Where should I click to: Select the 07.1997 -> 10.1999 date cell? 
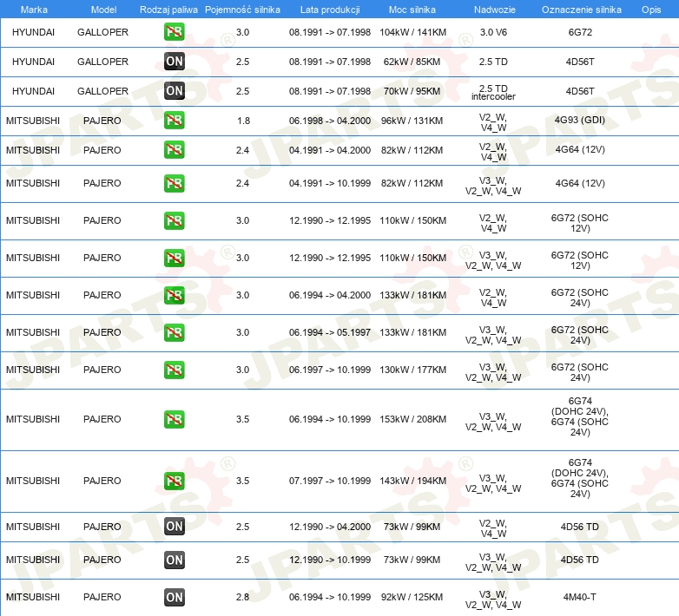pyautogui.click(x=330, y=481)
